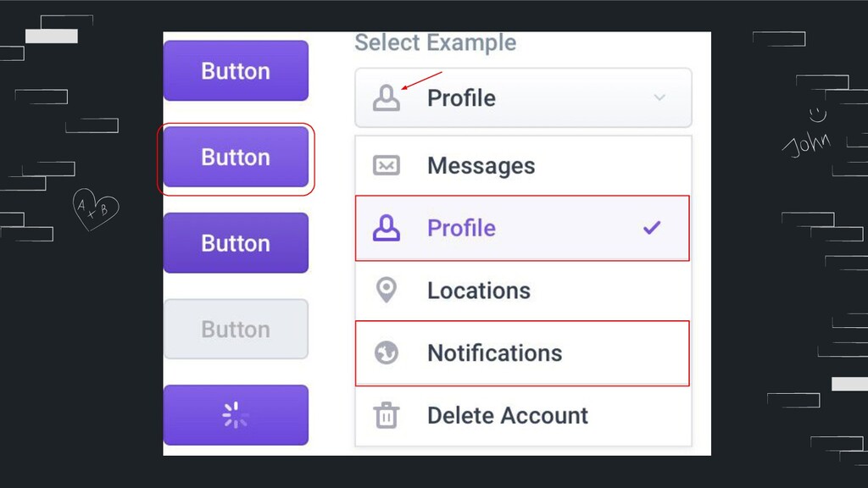Viewport: 868px width, 488px height.
Task: Choose the Delete Account option label
Action: [507, 415]
